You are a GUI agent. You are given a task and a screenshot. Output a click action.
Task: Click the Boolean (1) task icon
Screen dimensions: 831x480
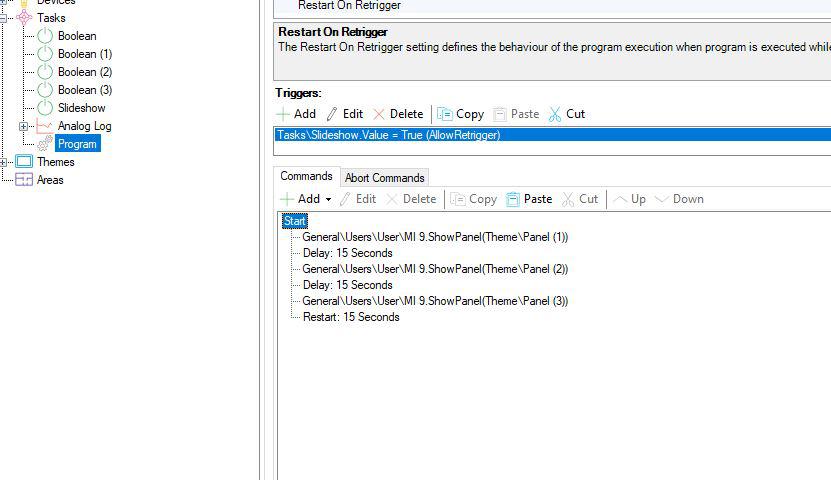pos(45,54)
